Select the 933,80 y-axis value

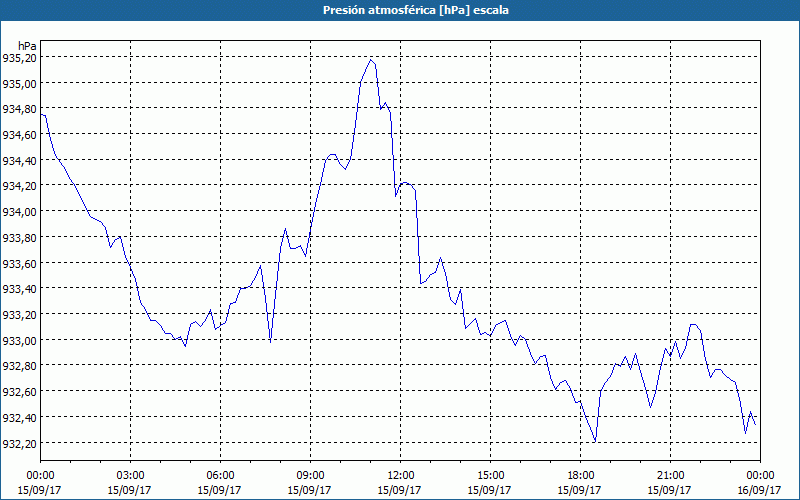(x=20, y=237)
